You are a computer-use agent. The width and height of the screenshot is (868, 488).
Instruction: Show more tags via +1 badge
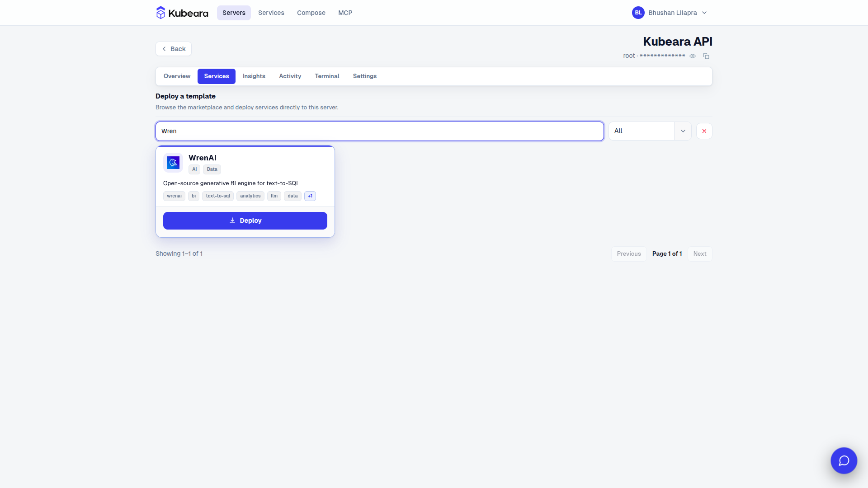pyautogui.click(x=310, y=196)
